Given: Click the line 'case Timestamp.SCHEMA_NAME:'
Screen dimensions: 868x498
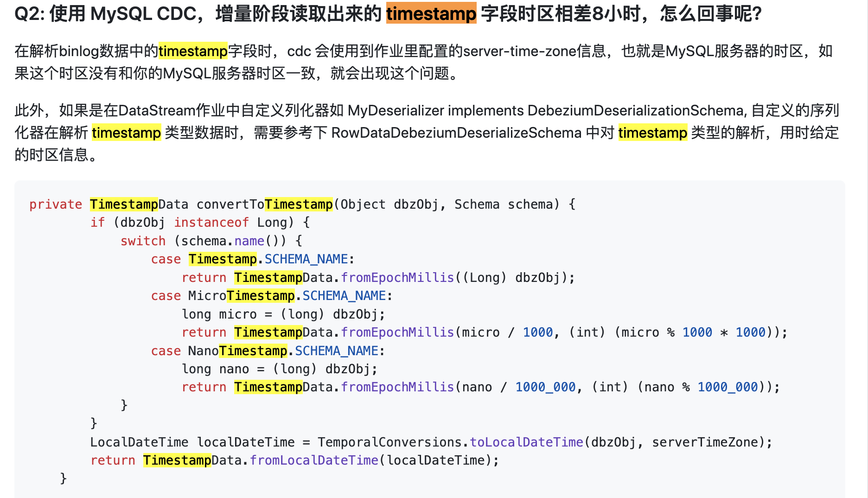Looking at the screenshot, I should 253,259.
